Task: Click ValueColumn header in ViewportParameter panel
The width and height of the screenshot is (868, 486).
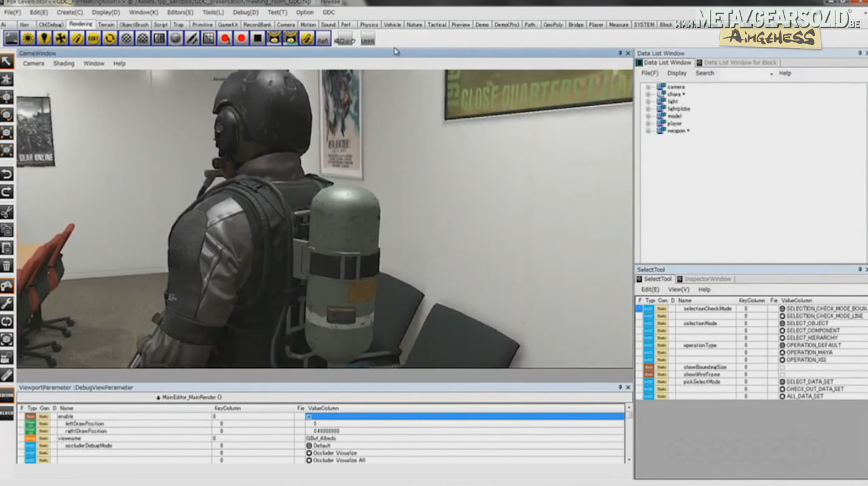Action: point(323,408)
